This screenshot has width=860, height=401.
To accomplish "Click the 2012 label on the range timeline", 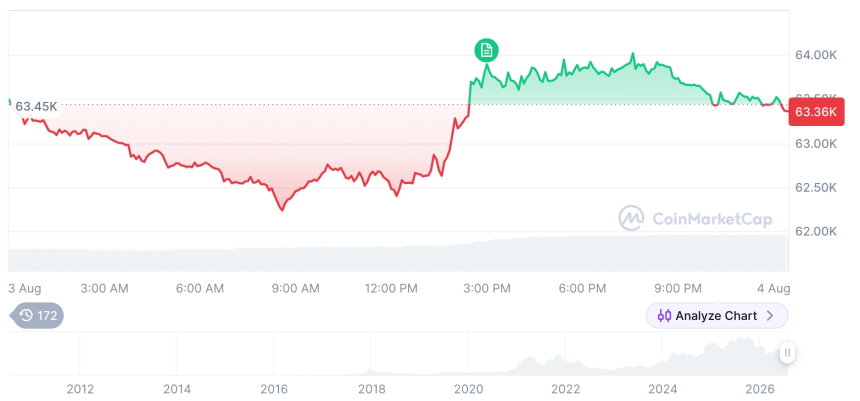I will click(x=80, y=389).
